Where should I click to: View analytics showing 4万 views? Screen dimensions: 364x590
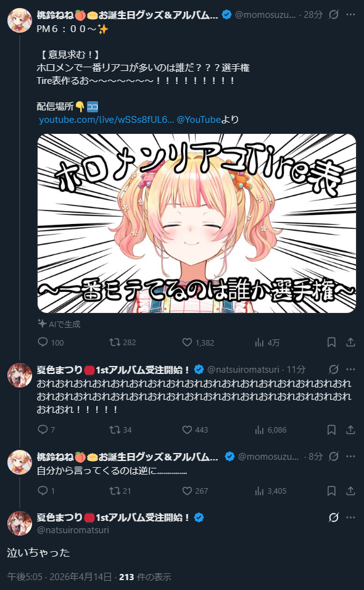tap(267, 343)
